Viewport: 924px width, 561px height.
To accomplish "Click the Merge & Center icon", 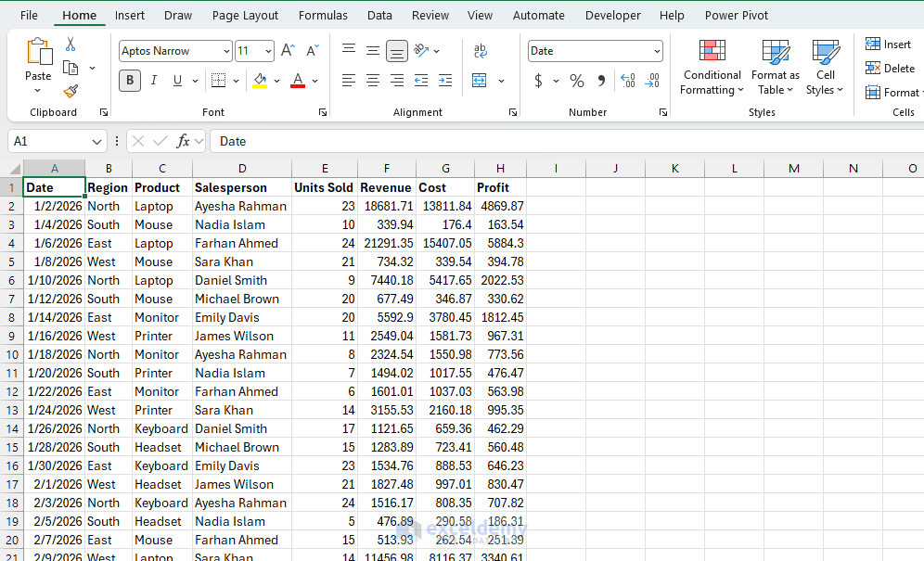I will click(x=480, y=80).
